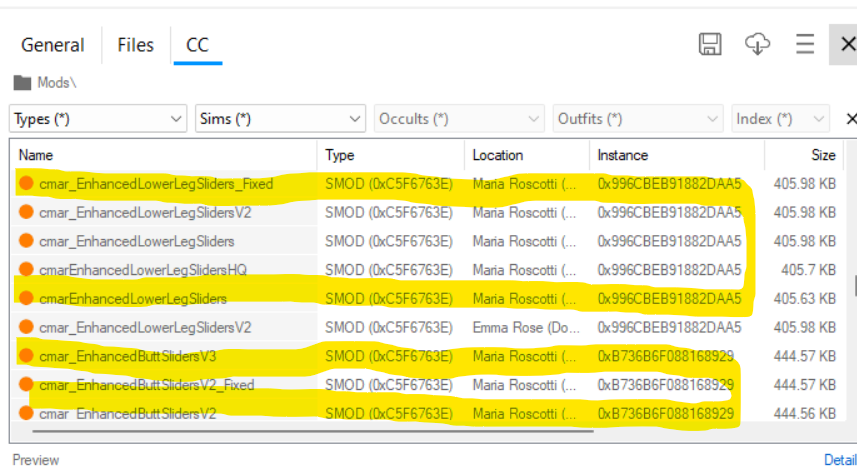
Task: Open the hamburger menu icon
Action: pos(805,44)
